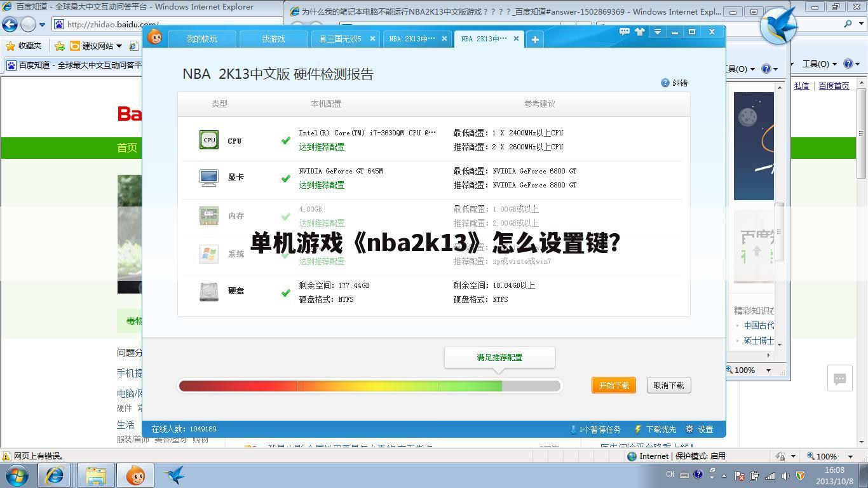Click the search magnifier in right IE window
Screen dimensions: 868x488
pyautogui.click(x=848, y=24)
